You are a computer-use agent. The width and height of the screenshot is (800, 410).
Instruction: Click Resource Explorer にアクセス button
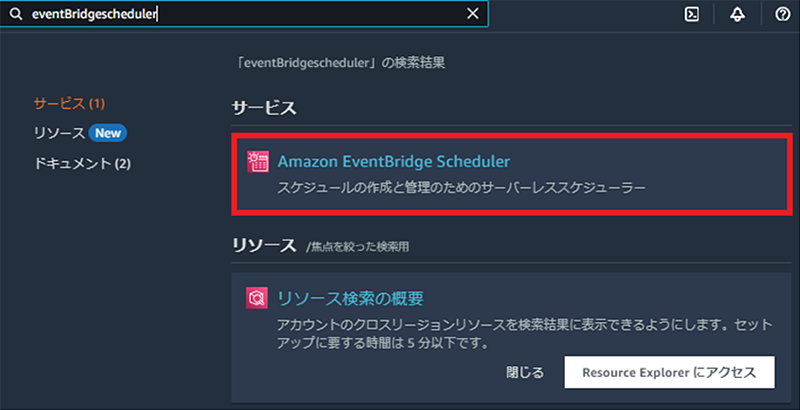[669, 372]
